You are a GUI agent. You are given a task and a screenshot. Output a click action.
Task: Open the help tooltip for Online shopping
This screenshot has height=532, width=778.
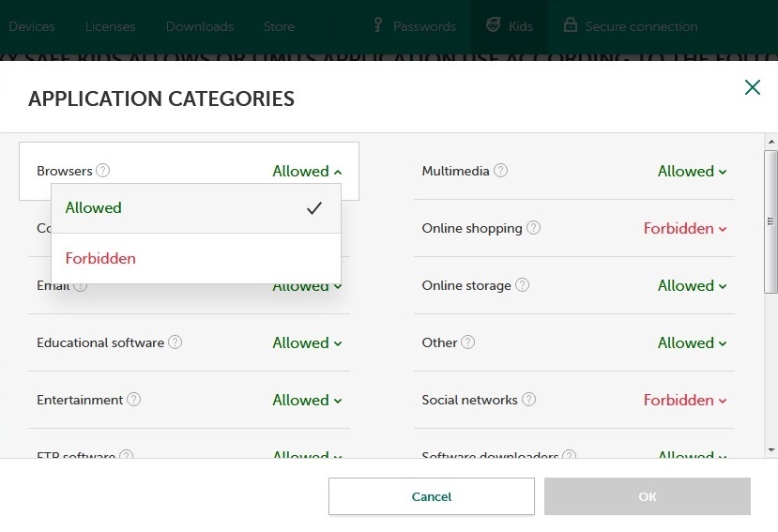(x=533, y=228)
